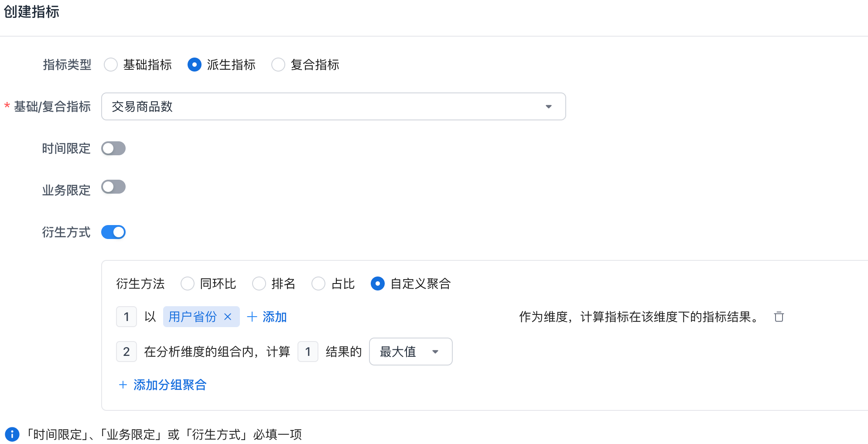Click the arrow in 基础/复合指标 select box
The image size is (868, 444).
[x=548, y=106]
